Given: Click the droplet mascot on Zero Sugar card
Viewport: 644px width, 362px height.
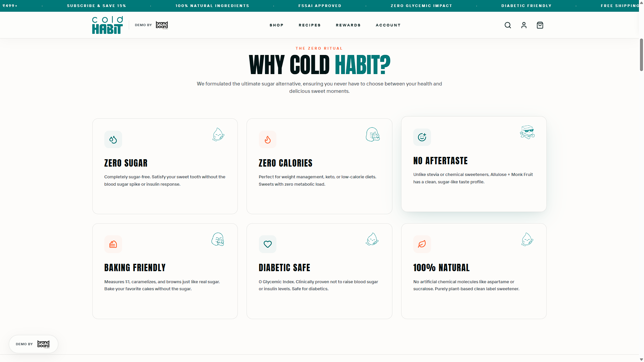Looking at the screenshot, I should (x=218, y=134).
